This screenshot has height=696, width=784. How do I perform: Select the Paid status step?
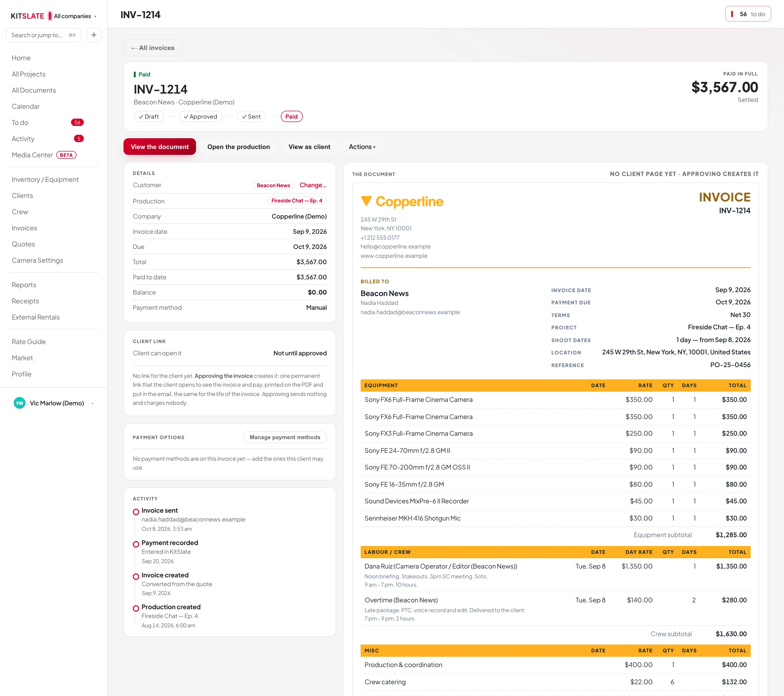[292, 116]
